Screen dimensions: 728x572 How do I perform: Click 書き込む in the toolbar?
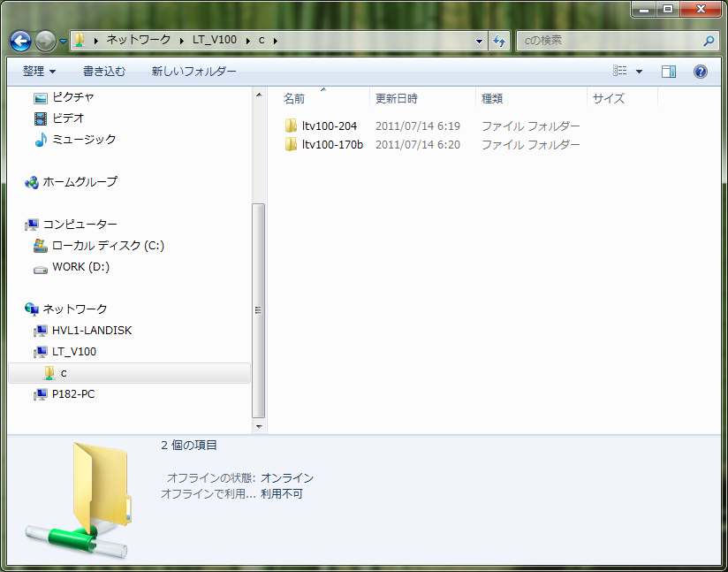click(x=104, y=71)
